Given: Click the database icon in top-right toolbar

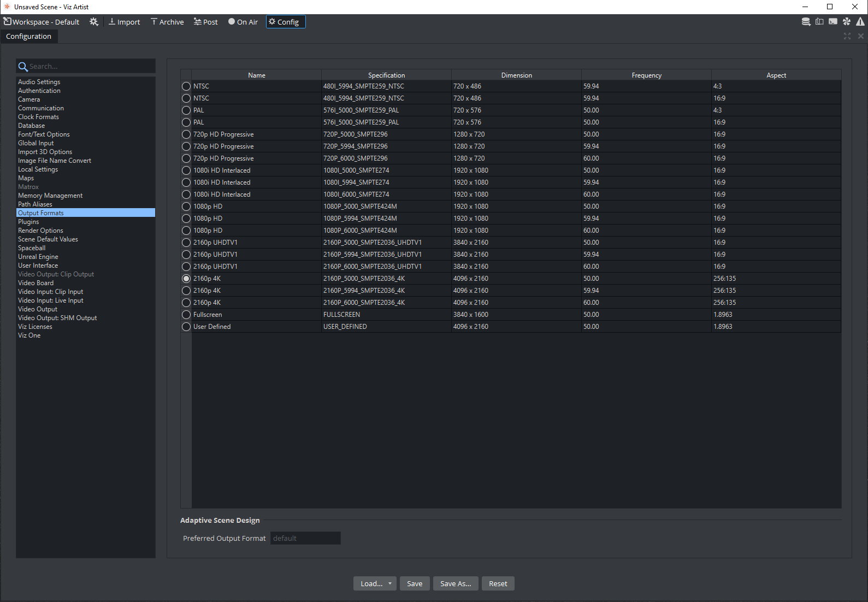Looking at the screenshot, I should point(806,22).
